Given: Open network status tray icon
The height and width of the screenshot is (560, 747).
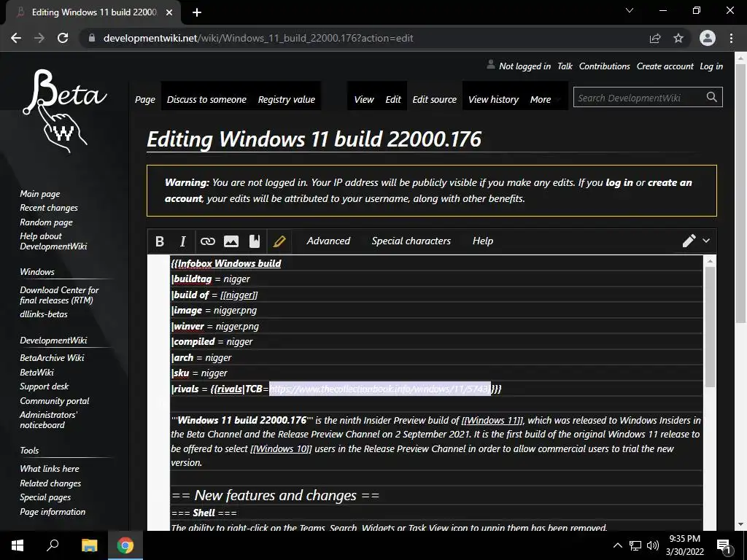Looking at the screenshot, I should click(635, 545).
